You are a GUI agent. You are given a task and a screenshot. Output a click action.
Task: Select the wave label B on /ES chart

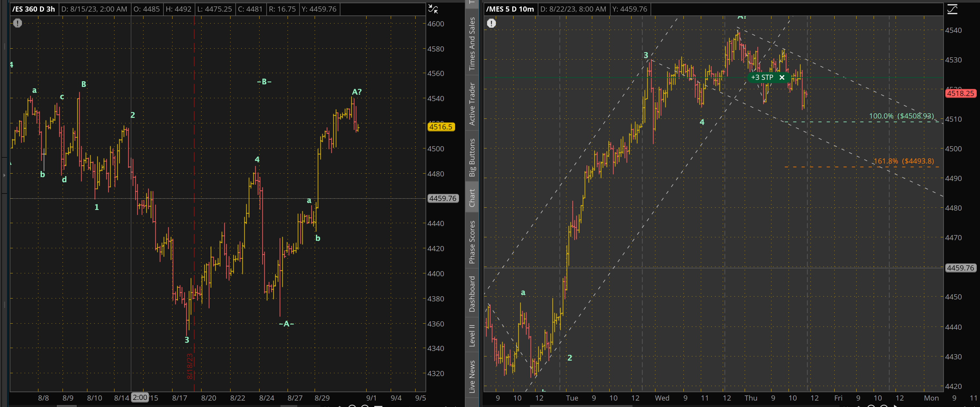coord(84,84)
